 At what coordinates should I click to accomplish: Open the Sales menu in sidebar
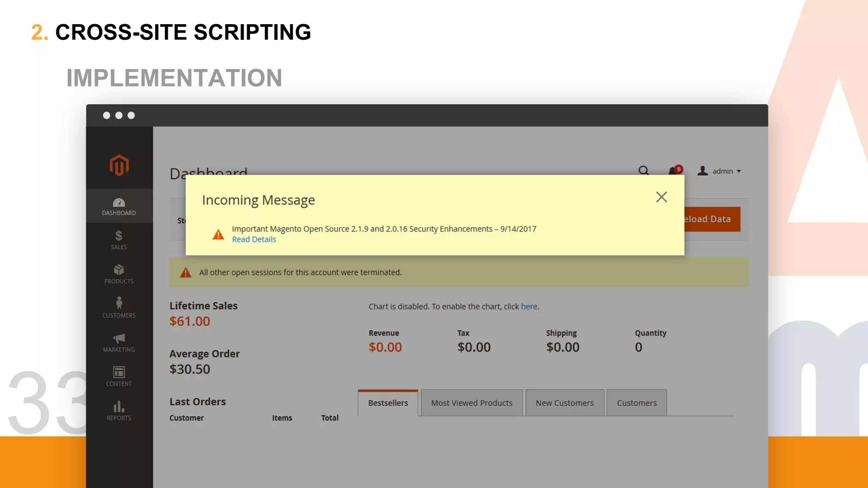tap(119, 240)
